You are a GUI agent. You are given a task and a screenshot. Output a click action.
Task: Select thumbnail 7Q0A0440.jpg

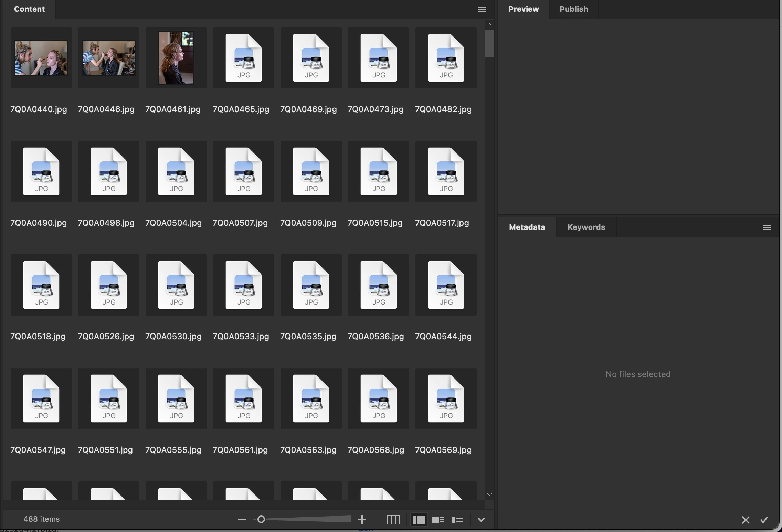click(41, 58)
